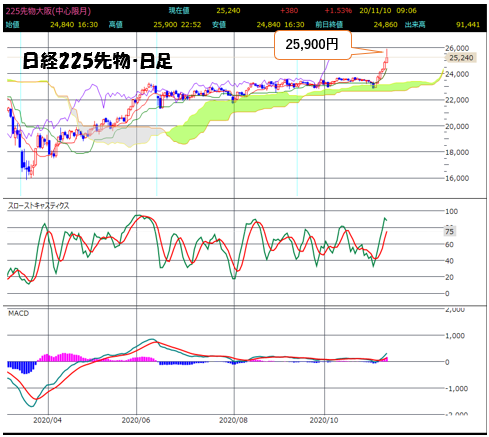Viewport: 489px width, 437px height.
Task: Click the 出来高 label
Action: coord(415,25)
